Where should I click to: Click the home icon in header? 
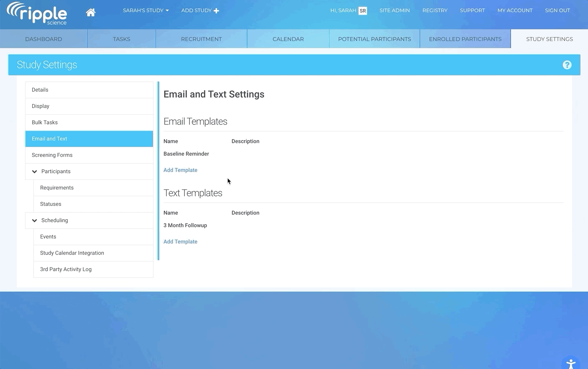tap(90, 13)
